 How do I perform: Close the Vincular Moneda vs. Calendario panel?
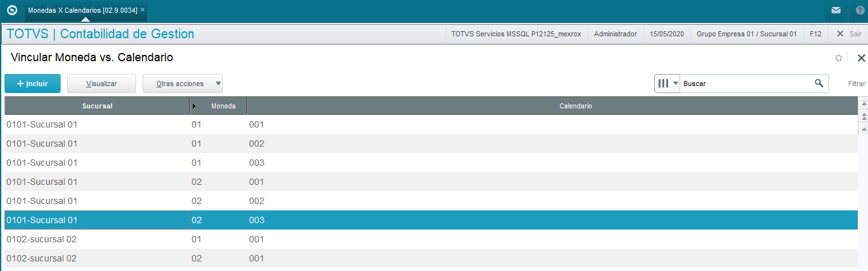pos(860,58)
